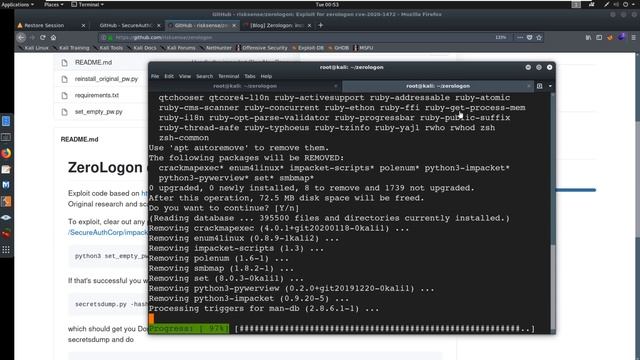This screenshot has height=360, width=640.
Task: Open first blue dock application icon
Action: click(6, 121)
